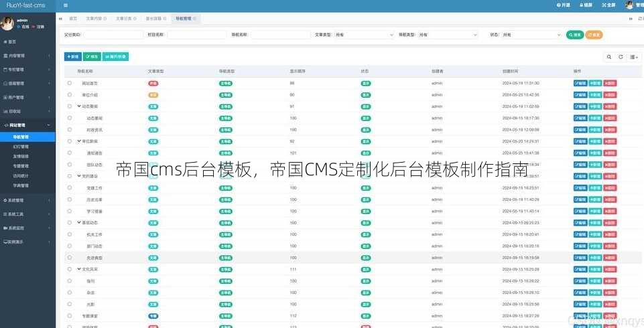Open the 状态 filter dropdown
The height and width of the screenshot is (328, 644).
(x=531, y=35)
